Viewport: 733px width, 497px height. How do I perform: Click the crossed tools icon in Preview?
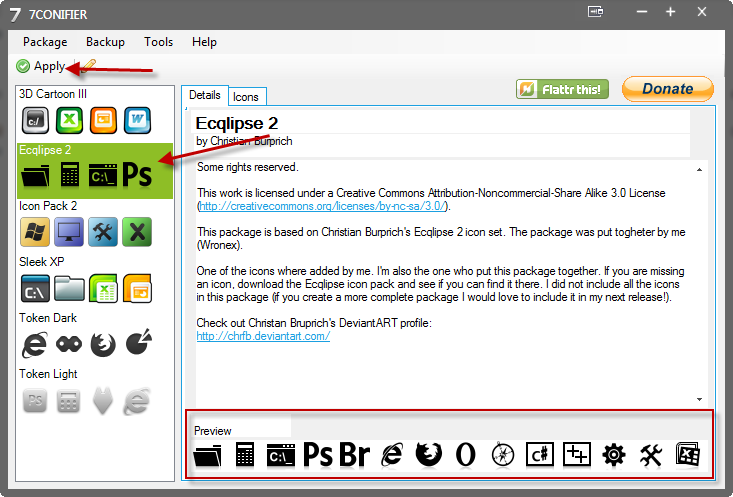(651, 455)
